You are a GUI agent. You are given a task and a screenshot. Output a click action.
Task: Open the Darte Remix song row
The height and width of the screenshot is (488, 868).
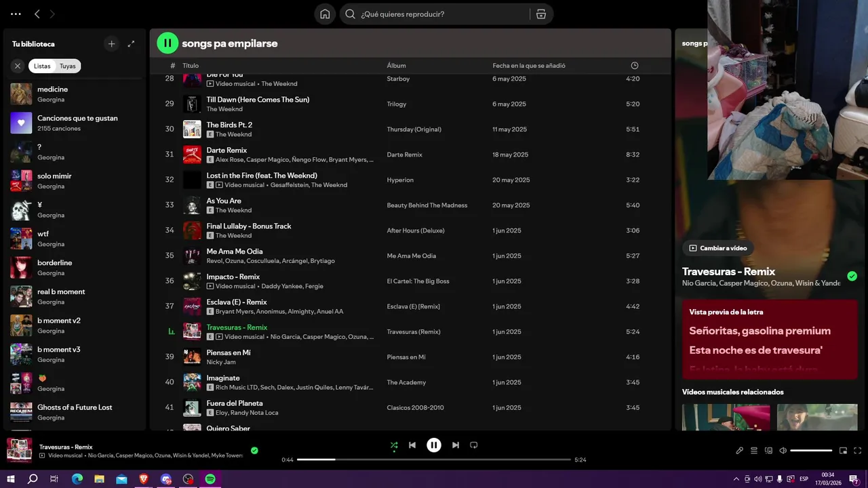pyautogui.click(x=410, y=155)
